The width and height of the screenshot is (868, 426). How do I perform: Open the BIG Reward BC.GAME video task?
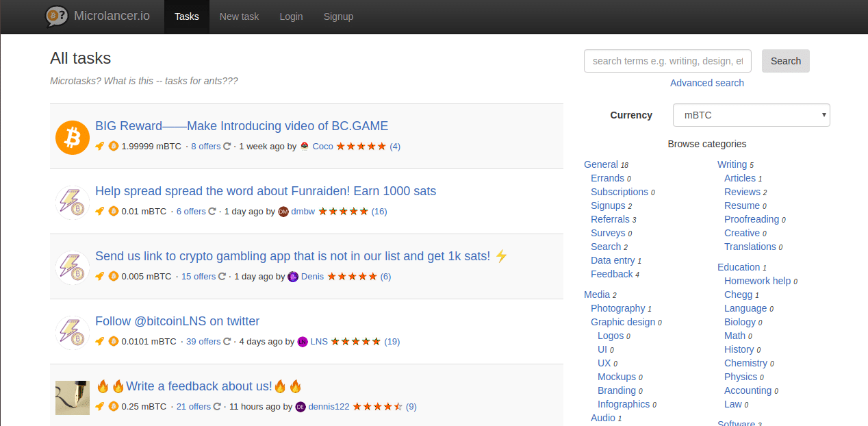pos(242,126)
